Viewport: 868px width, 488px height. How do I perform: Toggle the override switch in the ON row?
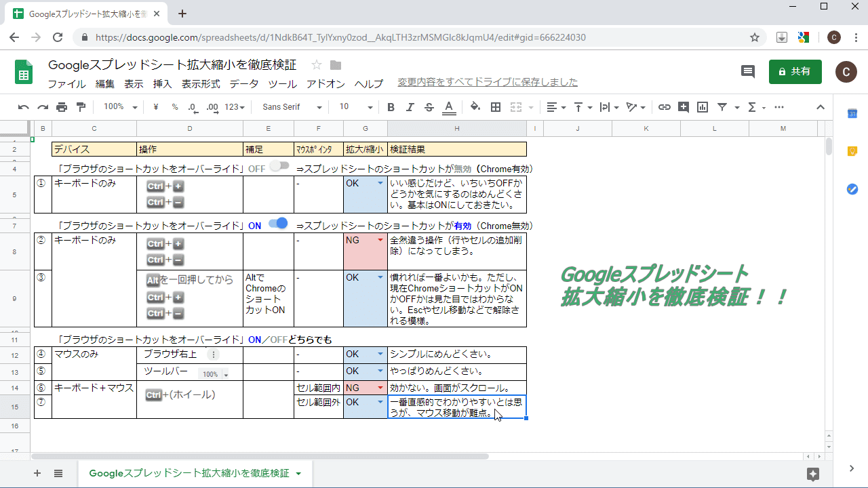tap(278, 223)
